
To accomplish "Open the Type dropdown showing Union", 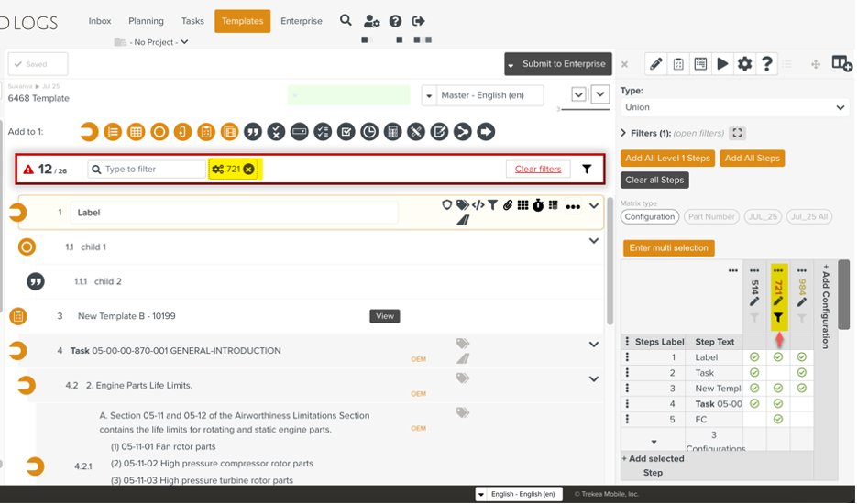I will pos(734,107).
